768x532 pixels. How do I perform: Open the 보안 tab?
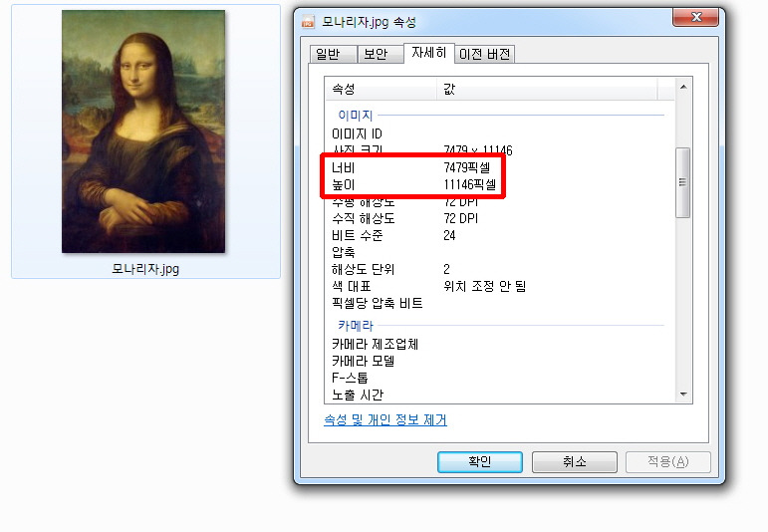click(380, 54)
